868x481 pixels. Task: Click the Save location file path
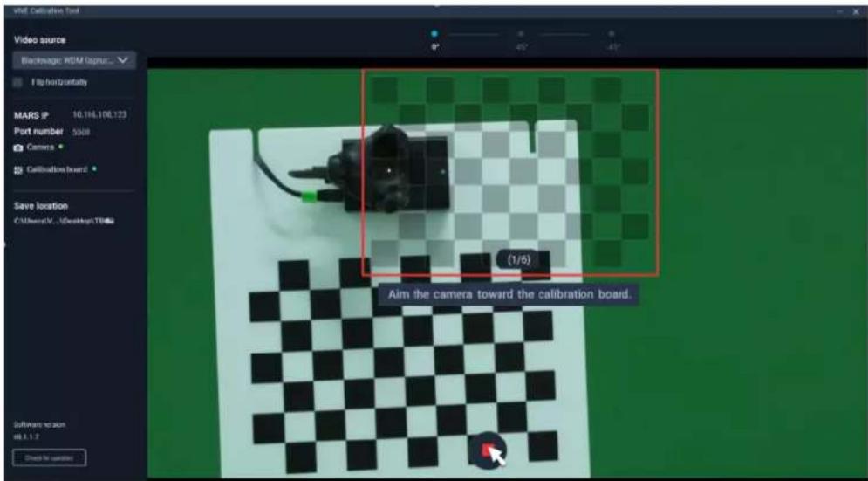pyautogui.click(x=64, y=221)
